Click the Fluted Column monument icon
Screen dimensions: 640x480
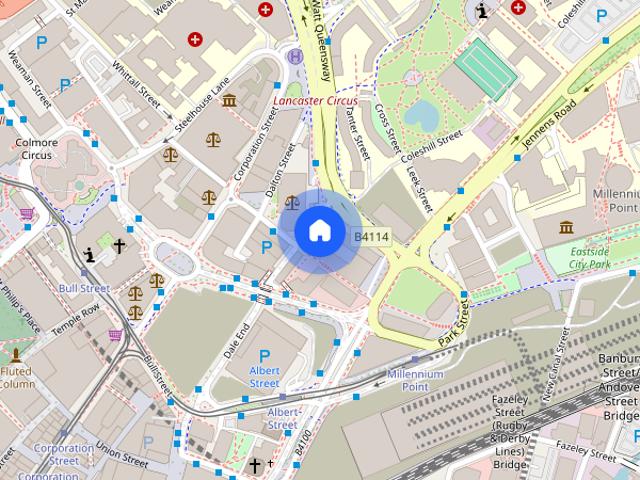[x=16, y=355]
